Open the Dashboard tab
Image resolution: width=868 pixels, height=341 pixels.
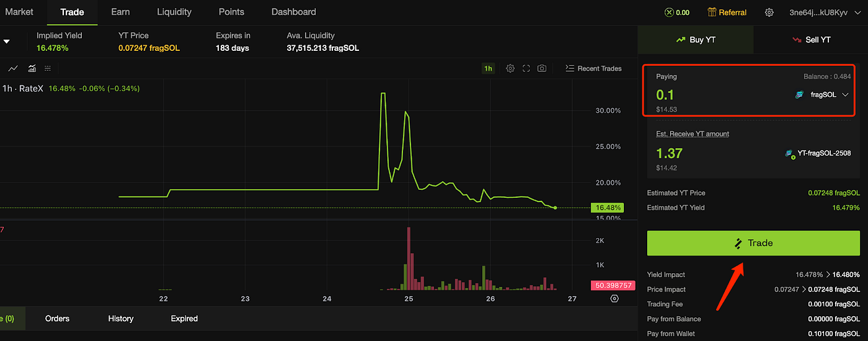pyautogui.click(x=294, y=12)
